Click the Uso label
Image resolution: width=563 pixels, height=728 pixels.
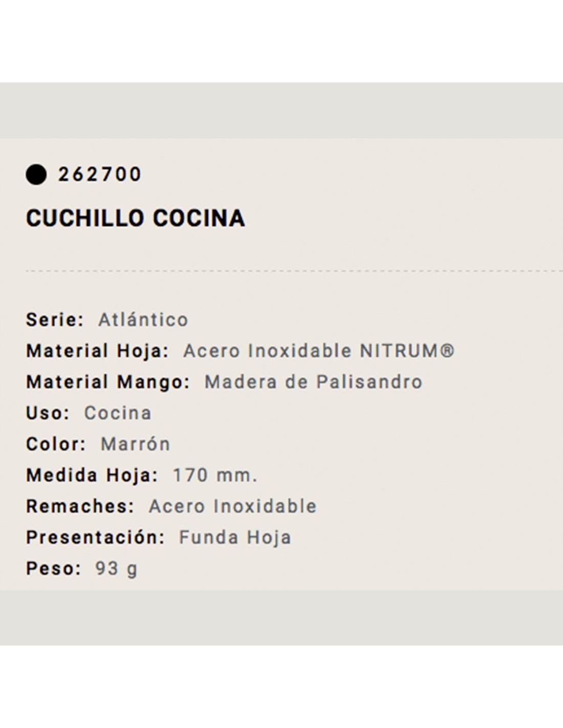48,413
